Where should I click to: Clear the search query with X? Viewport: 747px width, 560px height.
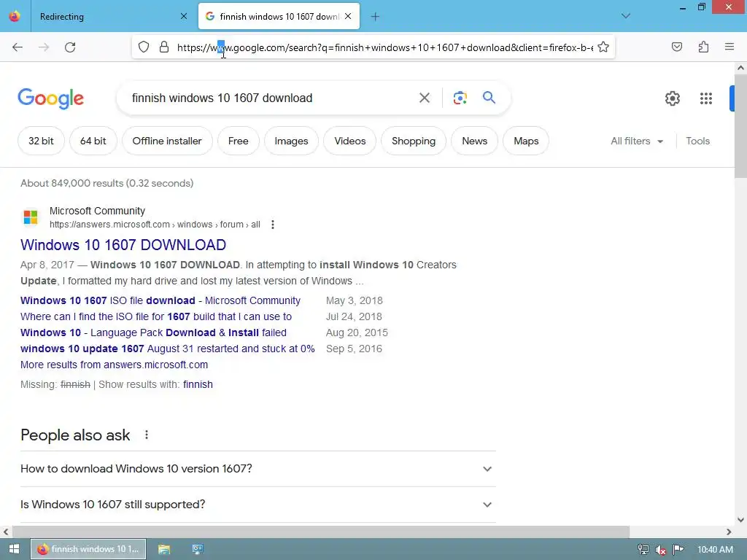[425, 98]
